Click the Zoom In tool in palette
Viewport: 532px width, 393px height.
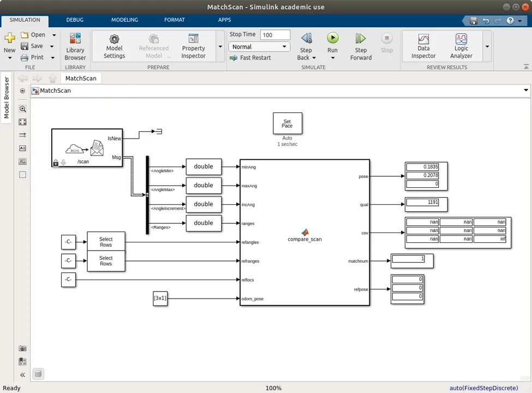point(22,109)
